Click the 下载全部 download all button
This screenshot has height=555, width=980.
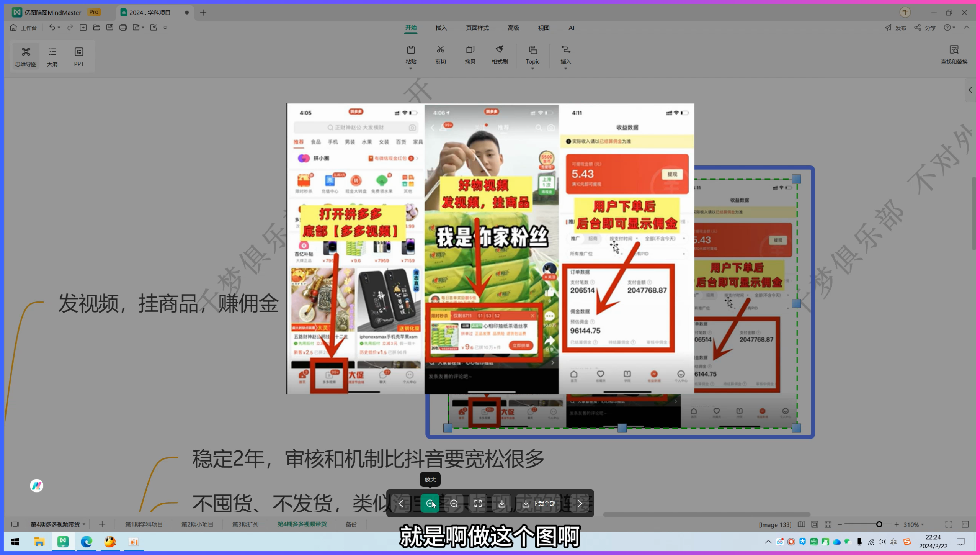pos(539,503)
